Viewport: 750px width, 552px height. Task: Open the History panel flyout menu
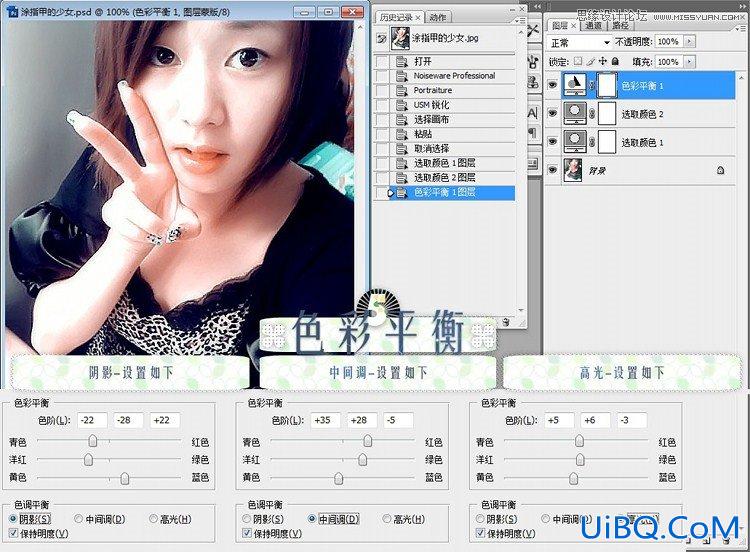pos(519,21)
